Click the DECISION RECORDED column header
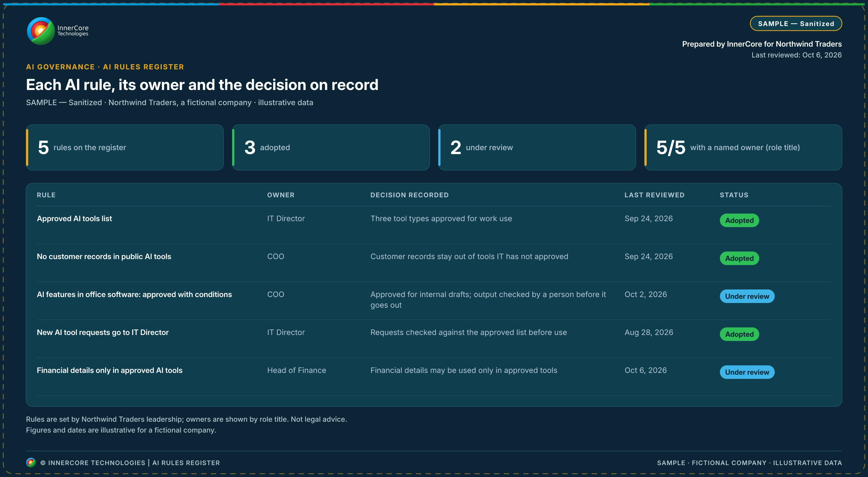This screenshot has height=477, width=868. [409, 195]
